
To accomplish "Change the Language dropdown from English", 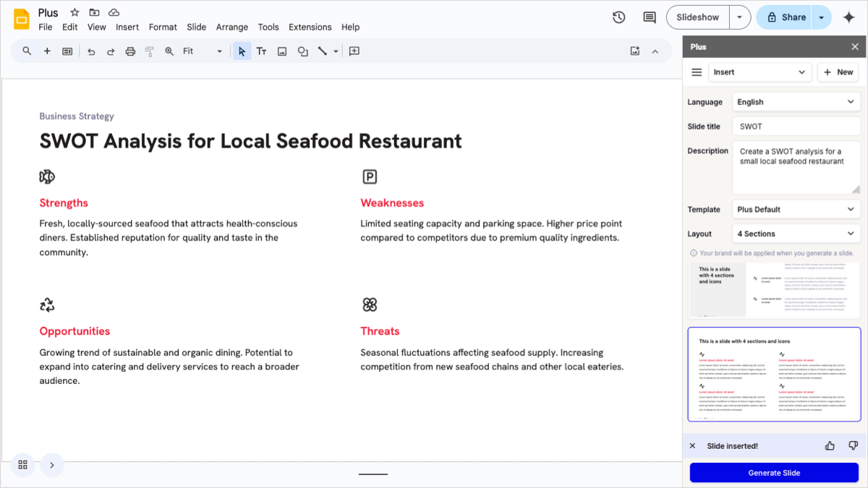I will (796, 102).
